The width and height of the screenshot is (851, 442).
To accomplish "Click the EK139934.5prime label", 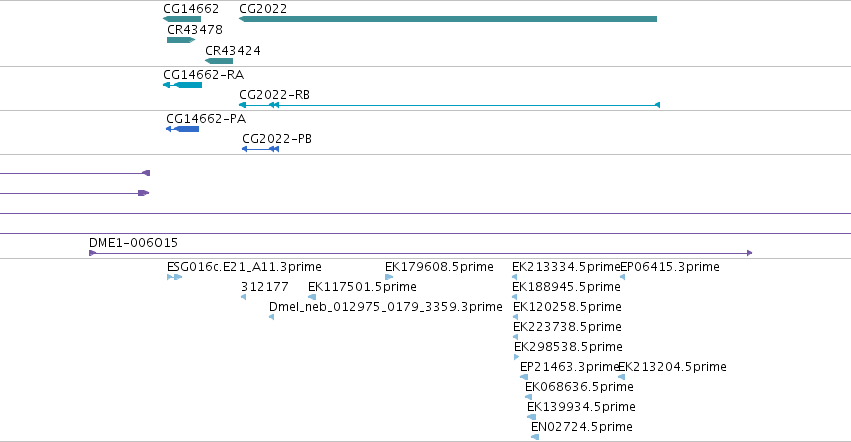I will point(581,407).
